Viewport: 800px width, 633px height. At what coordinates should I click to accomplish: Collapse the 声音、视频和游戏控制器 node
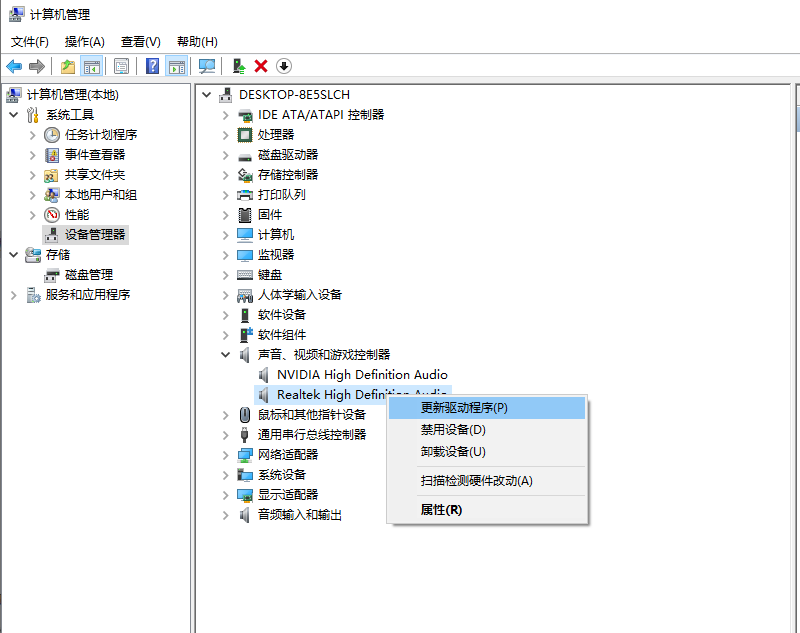(x=225, y=354)
